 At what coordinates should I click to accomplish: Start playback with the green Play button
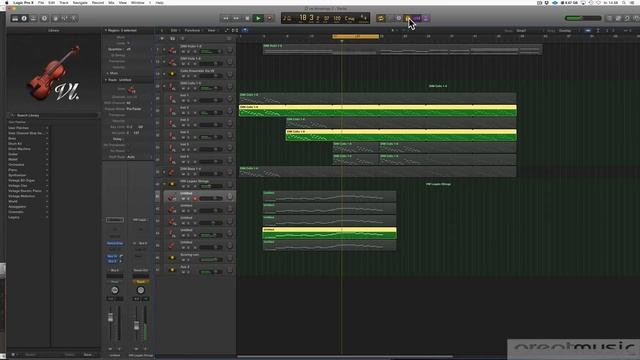click(x=258, y=18)
